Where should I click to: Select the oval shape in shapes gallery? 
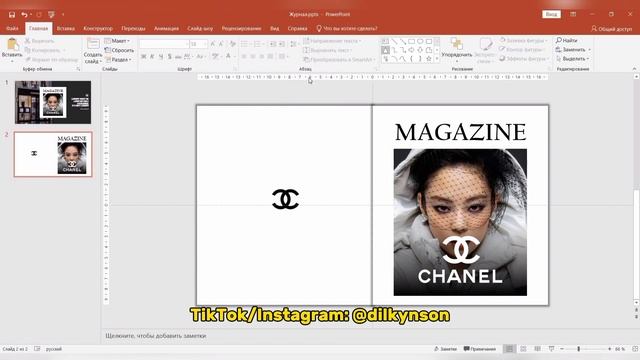(x=420, y=41)
